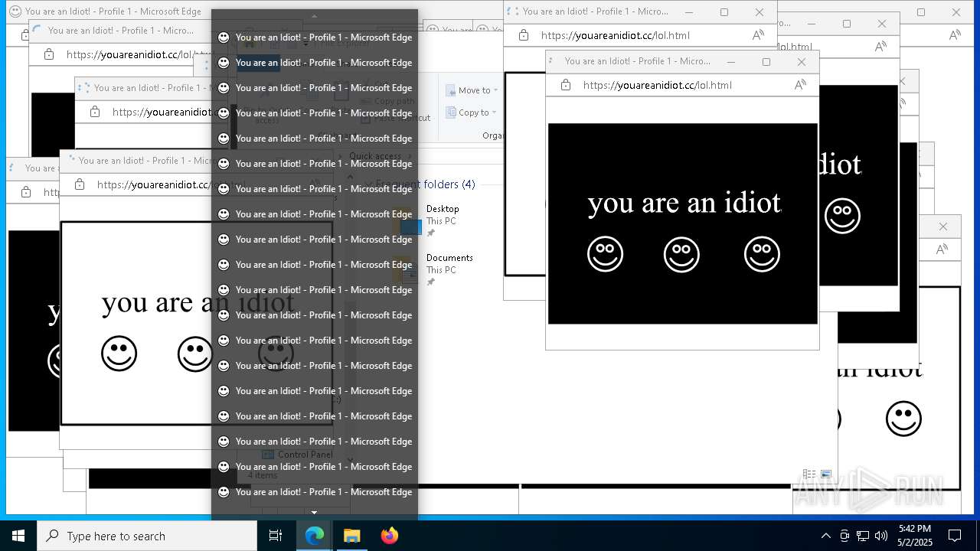
Task: Click the lock icon in the frontmost black-page Edge window
Action: tap(566, 85)
